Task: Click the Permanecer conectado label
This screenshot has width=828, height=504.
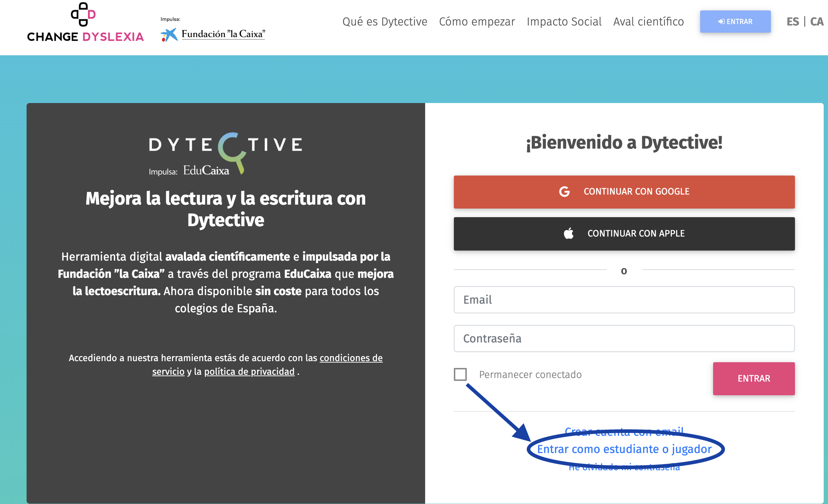Action: tap(530, 374)
